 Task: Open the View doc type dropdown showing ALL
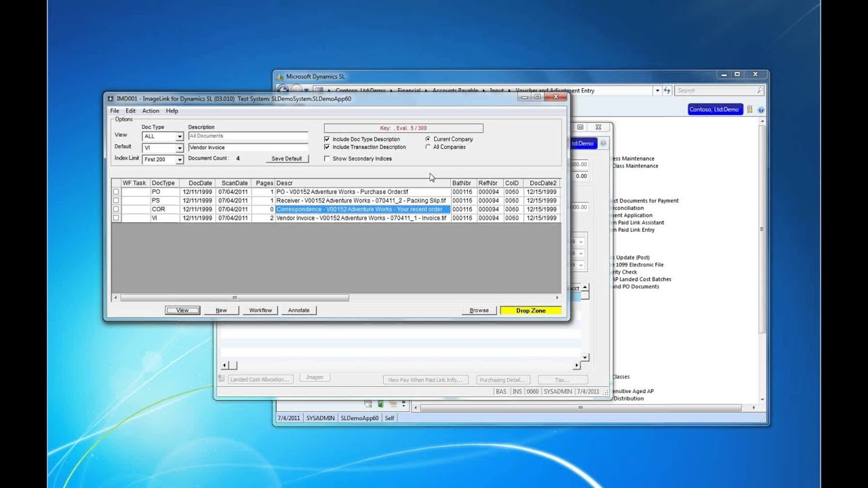180,136
